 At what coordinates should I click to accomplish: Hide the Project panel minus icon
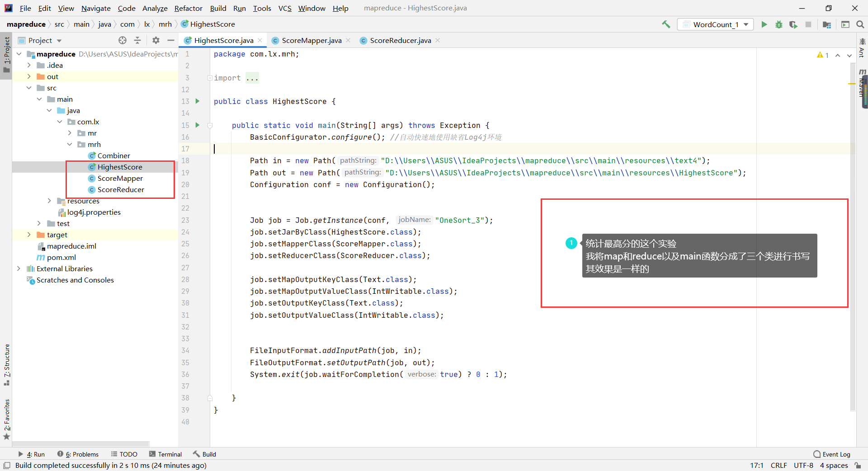pos(171,40)
